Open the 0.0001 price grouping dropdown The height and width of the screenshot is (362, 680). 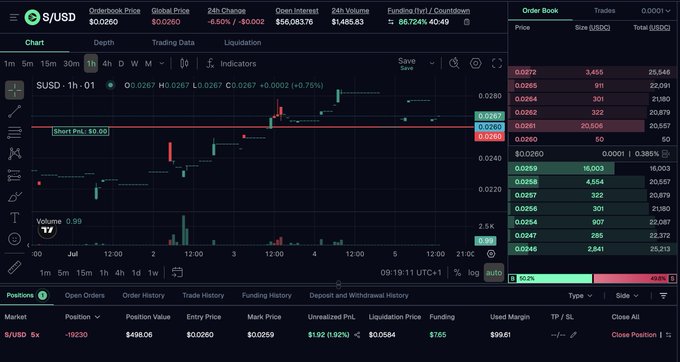pos(656,11)
